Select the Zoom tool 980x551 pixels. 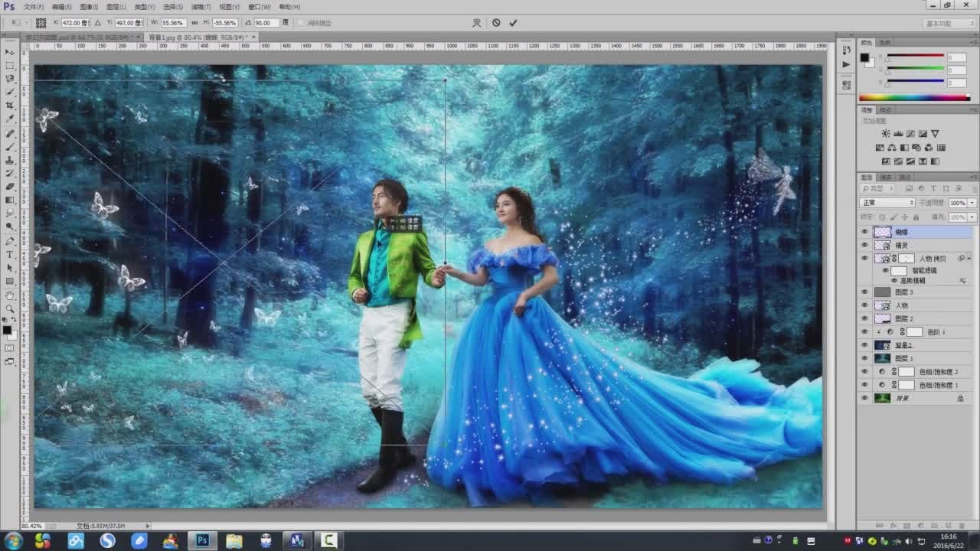(x=10, y=308)
